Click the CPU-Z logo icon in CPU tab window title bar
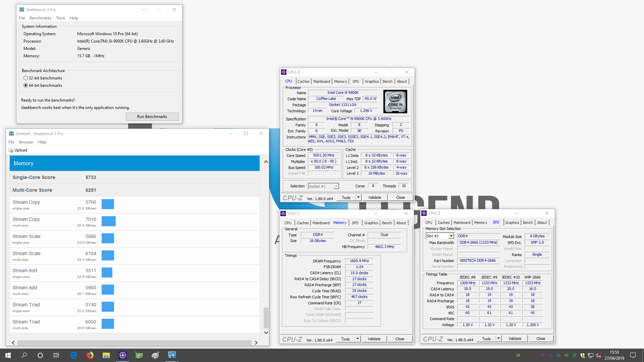 point(284,72)
